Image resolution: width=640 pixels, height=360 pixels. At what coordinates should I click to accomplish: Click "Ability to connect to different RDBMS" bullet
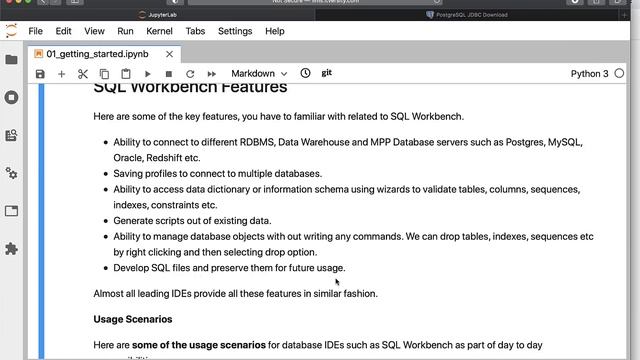pos(348,150)
